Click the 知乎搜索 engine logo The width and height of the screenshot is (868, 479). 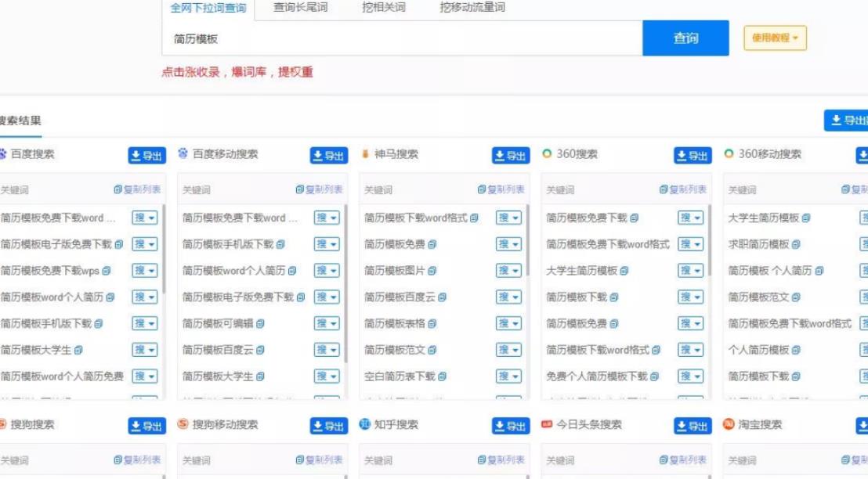[x=365, y=424]
